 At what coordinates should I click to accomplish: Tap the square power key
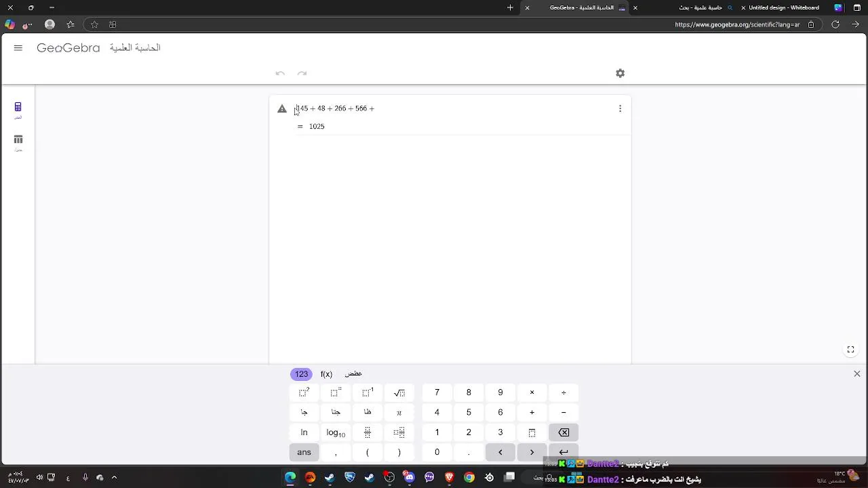click(x=304, y=392)
